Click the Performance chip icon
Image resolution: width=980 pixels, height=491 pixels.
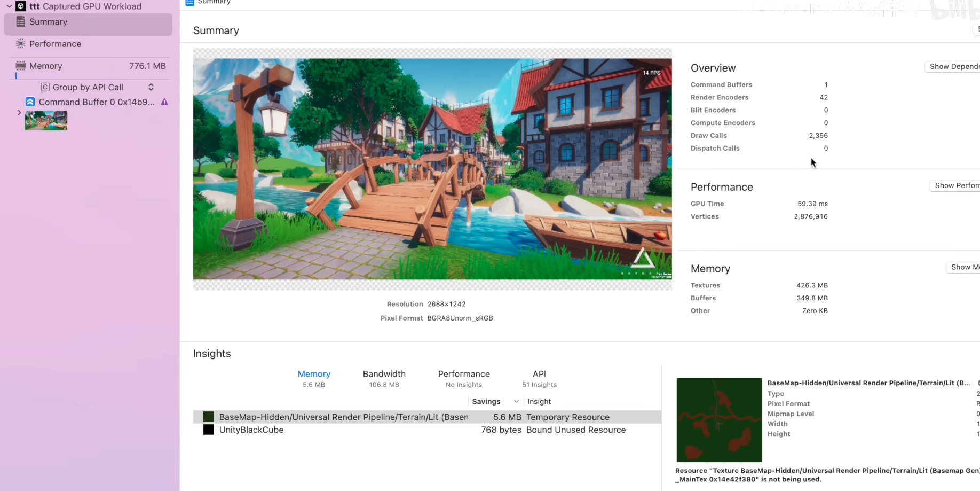(x=21, y=44)
